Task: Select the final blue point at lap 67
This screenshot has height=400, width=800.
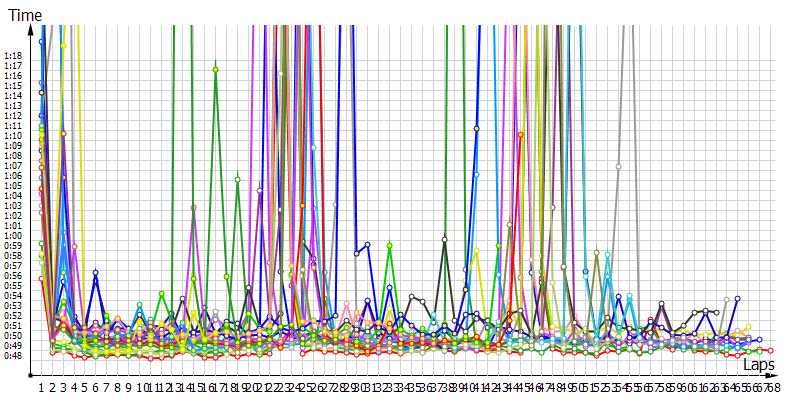Action: [x=759, y=340]
